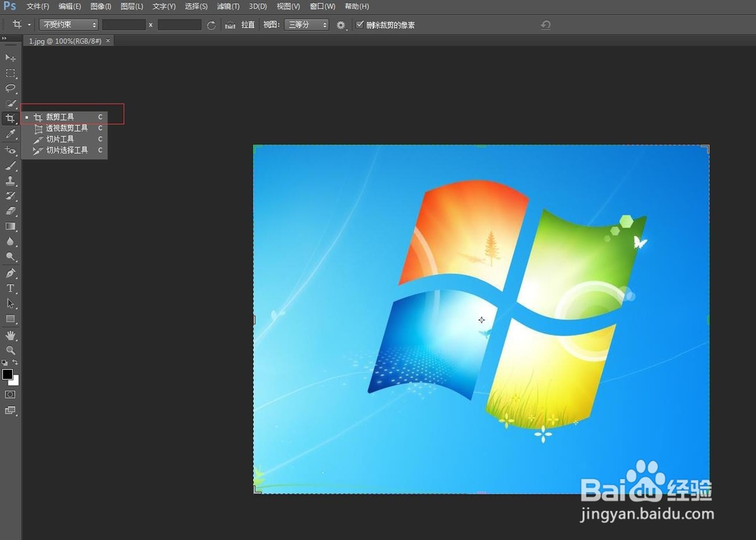The image size is (756, 540).
Task: Click the background color swatch
Action: (15, 381)
